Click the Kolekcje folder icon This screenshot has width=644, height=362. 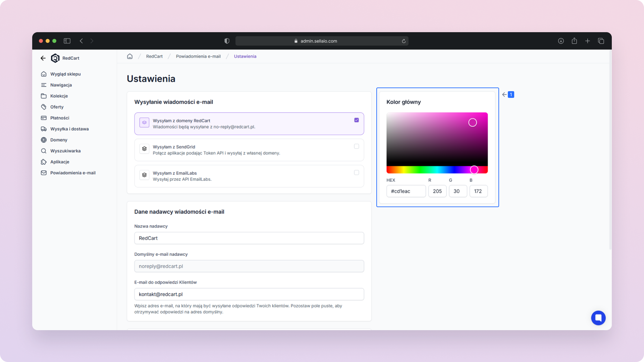coord(44,96)
